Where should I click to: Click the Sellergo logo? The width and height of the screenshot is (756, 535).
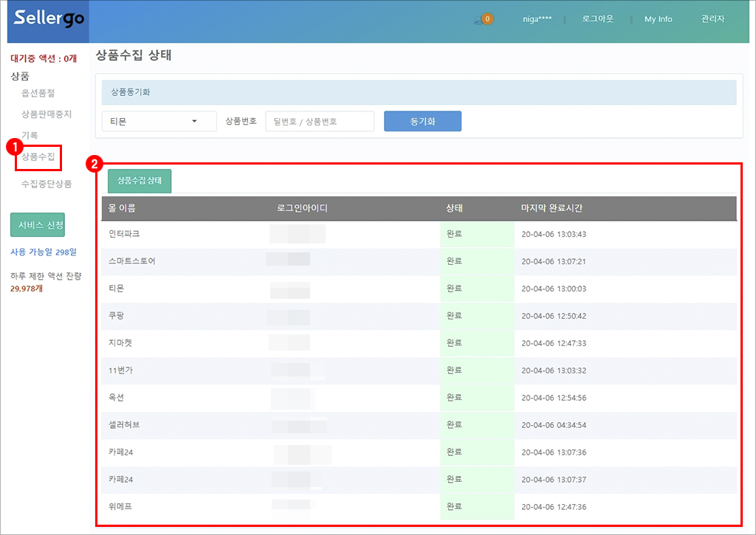coord(49,18)
